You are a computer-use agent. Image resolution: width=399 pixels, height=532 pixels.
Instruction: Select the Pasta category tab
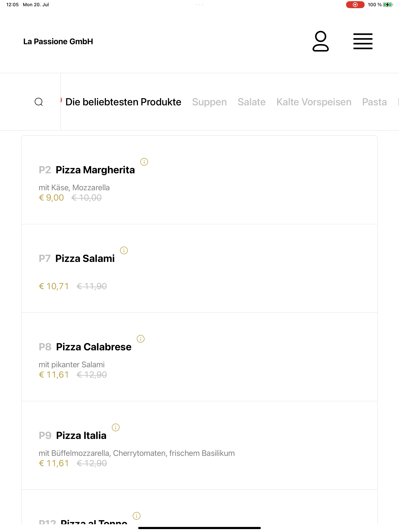tap(374, 102)
